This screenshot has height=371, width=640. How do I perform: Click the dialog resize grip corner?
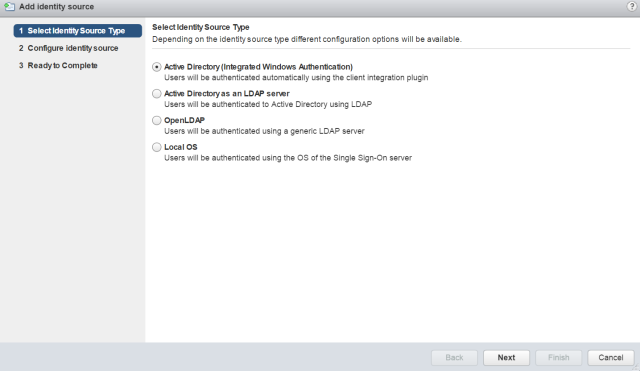[636, 367]
